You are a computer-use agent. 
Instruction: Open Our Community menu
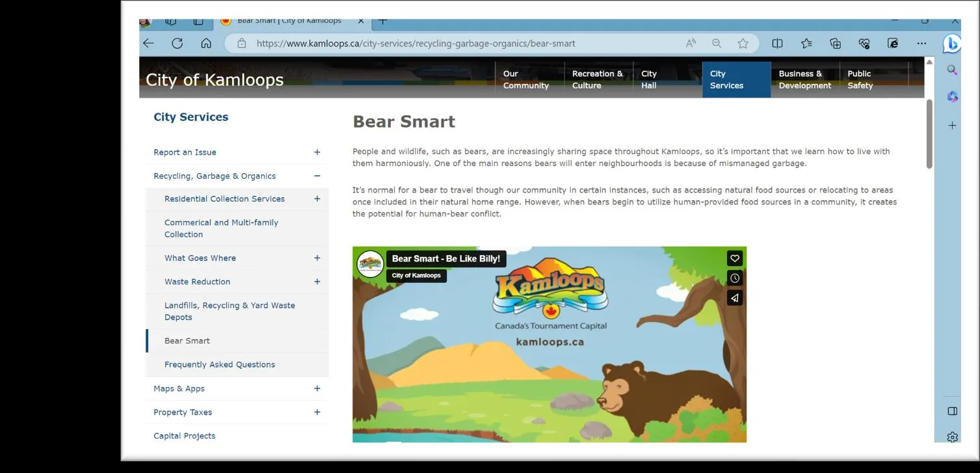click(529, 79)
